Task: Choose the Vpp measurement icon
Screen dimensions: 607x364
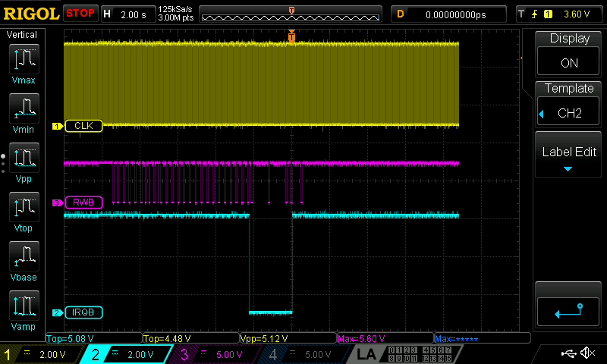Action: (x=24, y=162)
